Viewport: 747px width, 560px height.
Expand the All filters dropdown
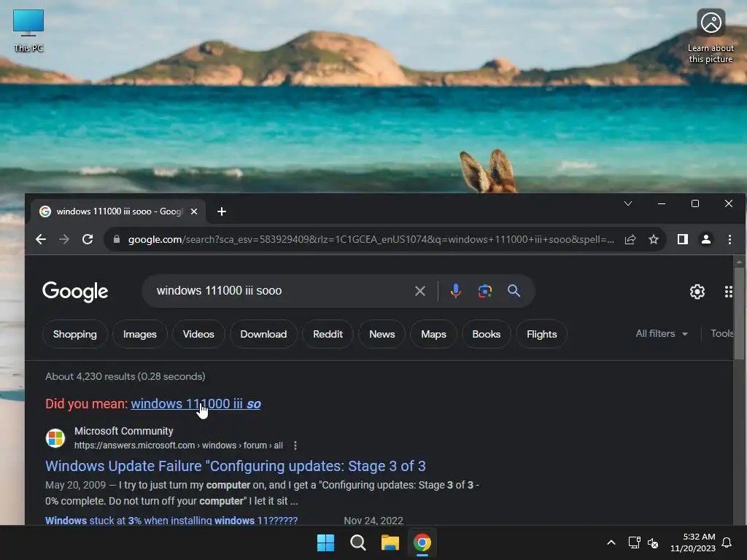coord(662,334)
